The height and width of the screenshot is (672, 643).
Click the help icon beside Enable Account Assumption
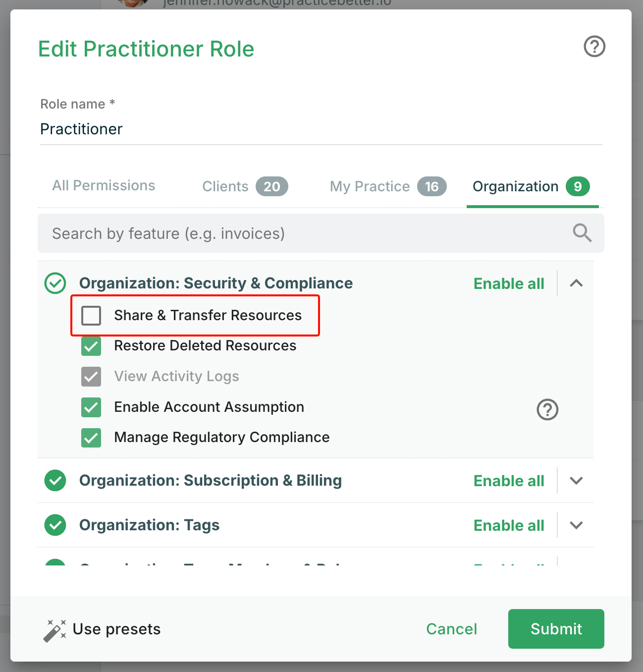click(547, 410)
